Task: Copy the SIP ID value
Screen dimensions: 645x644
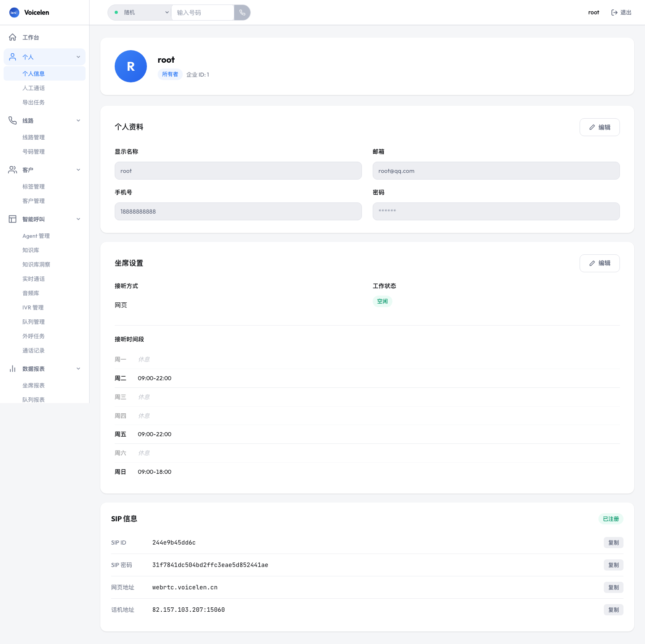Action: pyautogui.click(x=613, y=543)
